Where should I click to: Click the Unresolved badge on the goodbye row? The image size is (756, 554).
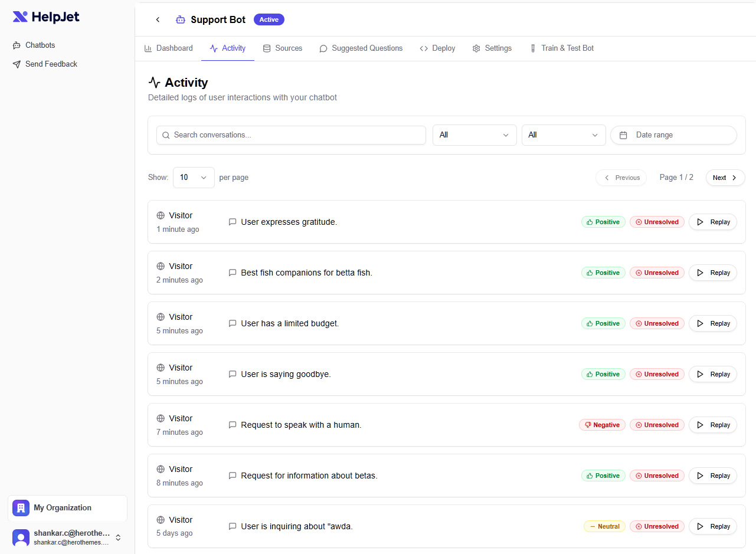tap(657, 374)
